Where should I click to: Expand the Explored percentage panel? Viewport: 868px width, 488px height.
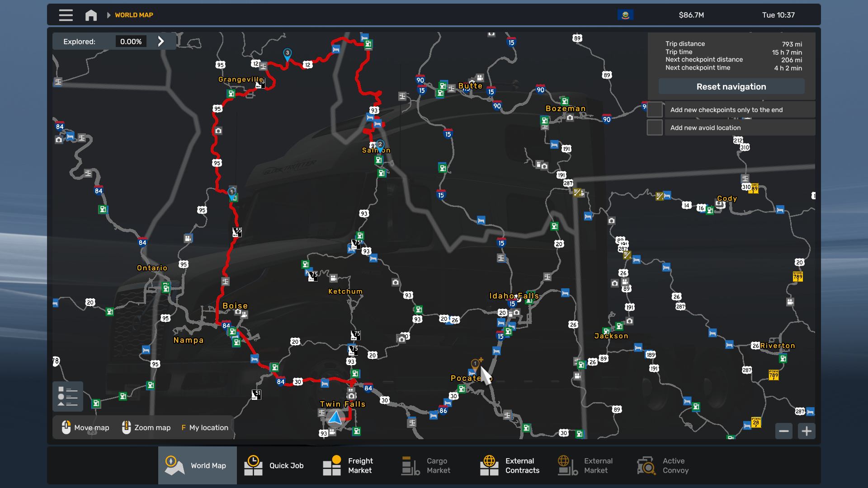click(x=161, y=42)
